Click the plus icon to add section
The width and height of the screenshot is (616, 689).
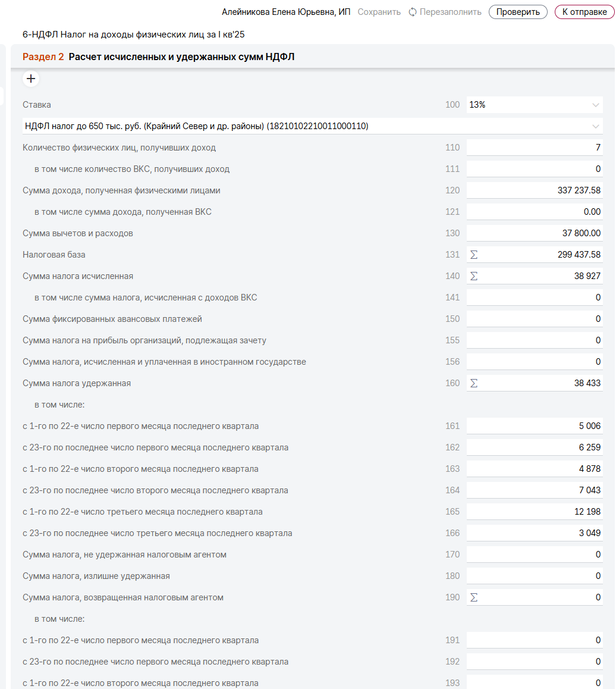point(31,79)
